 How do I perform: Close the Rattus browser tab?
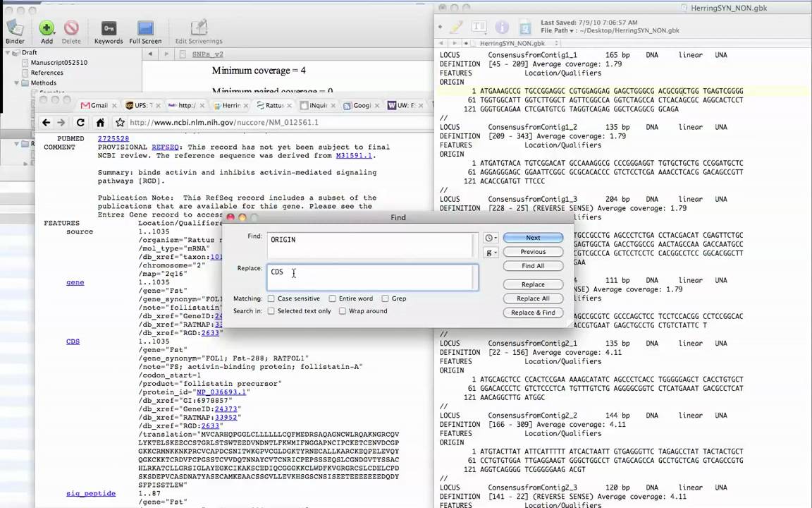click(289, 106)
